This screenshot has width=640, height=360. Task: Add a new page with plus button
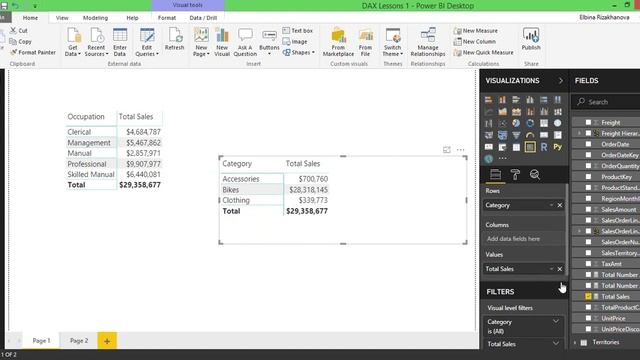(x=107, y=341)
